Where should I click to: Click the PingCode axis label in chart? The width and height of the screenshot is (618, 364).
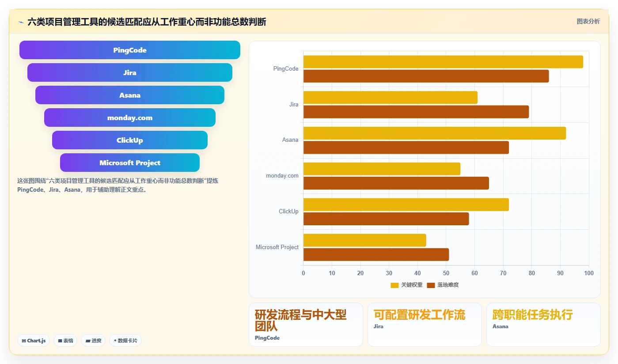click(x=286, y=69)
